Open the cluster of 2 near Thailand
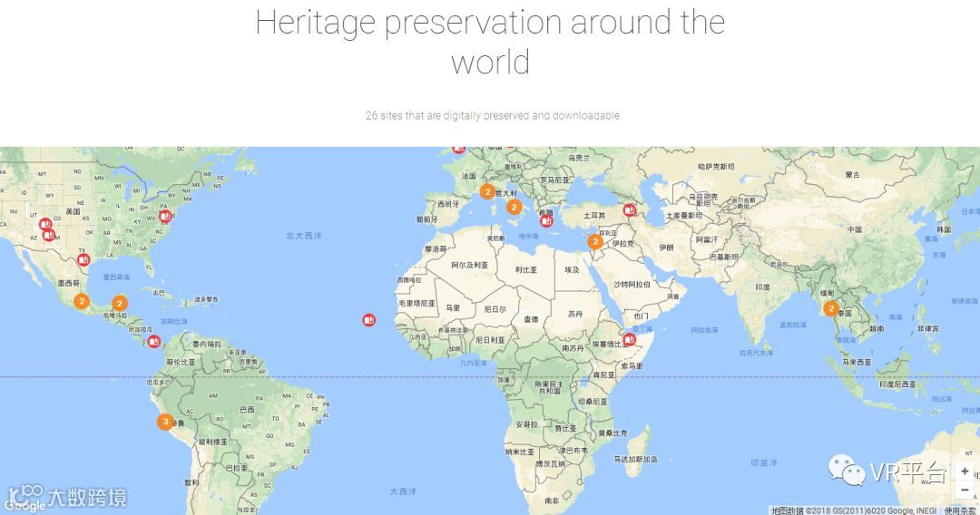Viewport: 980px width, 515px height. click(830, 308)
